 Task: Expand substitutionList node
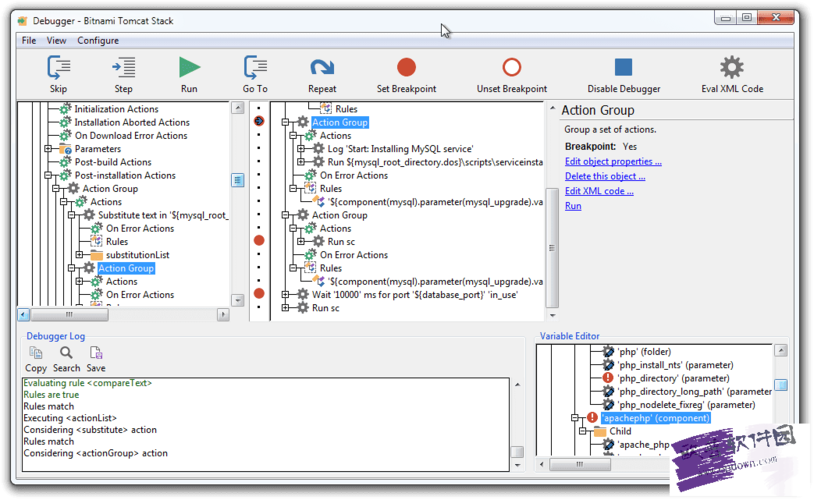point(79,255)
